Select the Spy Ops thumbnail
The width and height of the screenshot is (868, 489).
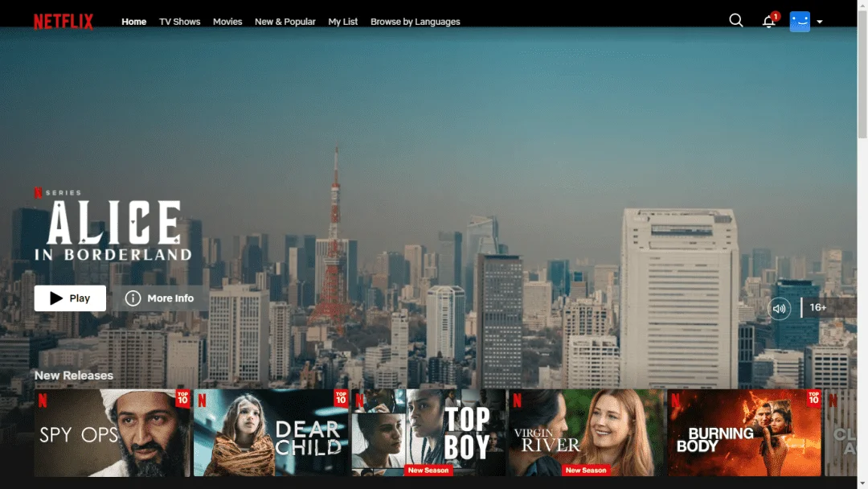point(113,433)
